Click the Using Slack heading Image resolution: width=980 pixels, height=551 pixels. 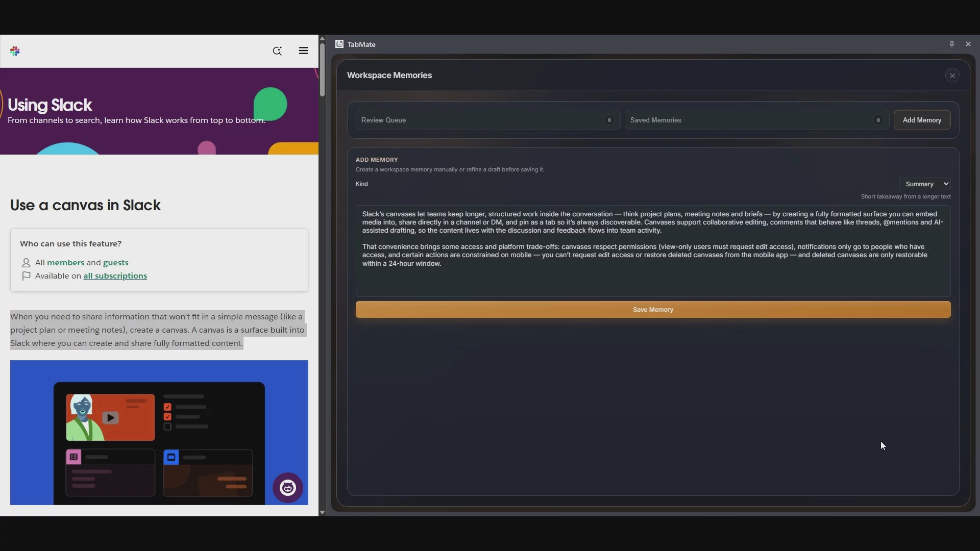[x=50, y=105]
